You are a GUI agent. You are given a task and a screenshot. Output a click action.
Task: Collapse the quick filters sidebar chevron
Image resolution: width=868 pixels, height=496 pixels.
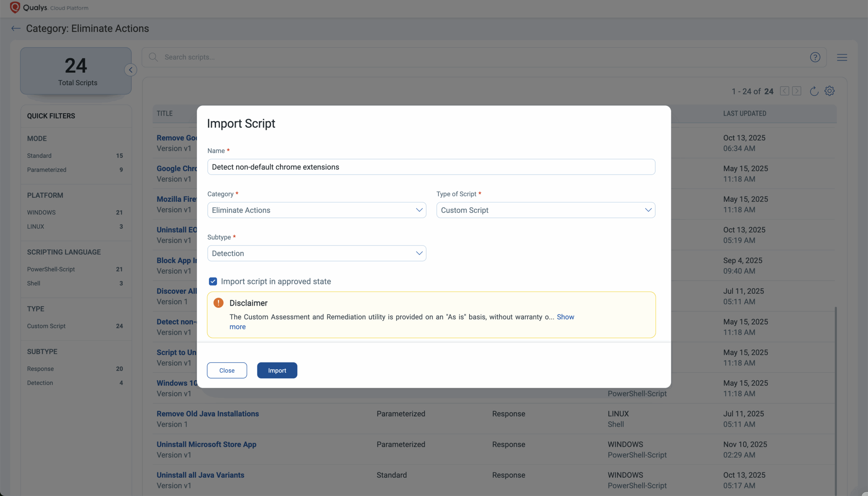tap(131, 70)
